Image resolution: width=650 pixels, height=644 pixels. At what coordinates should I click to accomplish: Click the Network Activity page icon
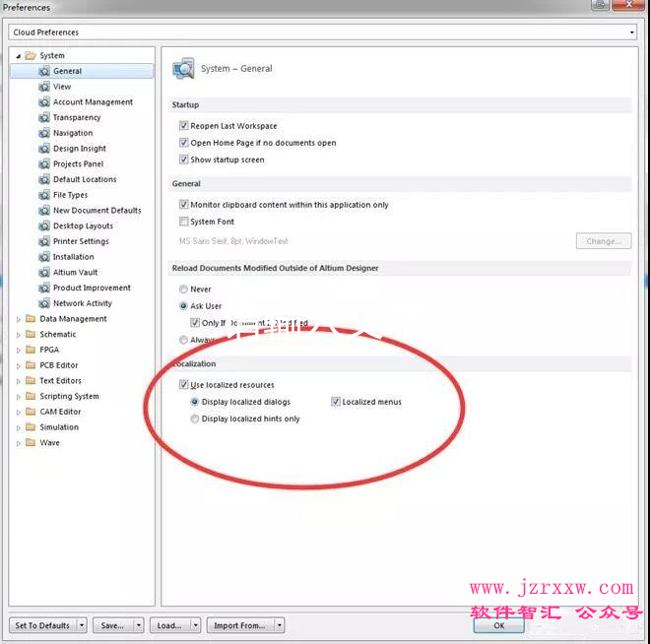click(44, 303)
